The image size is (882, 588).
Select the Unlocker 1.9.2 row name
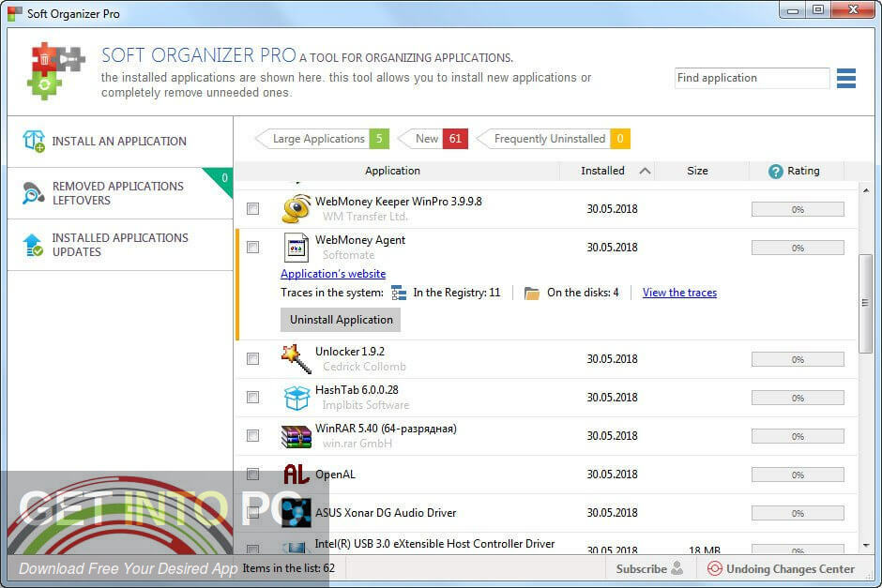[350, 352]
